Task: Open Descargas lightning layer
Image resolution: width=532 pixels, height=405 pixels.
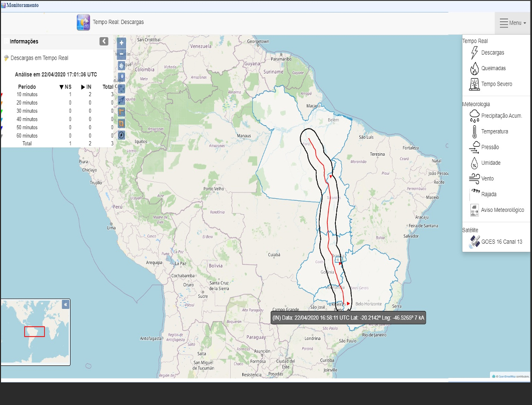Action: coord(492,53)
